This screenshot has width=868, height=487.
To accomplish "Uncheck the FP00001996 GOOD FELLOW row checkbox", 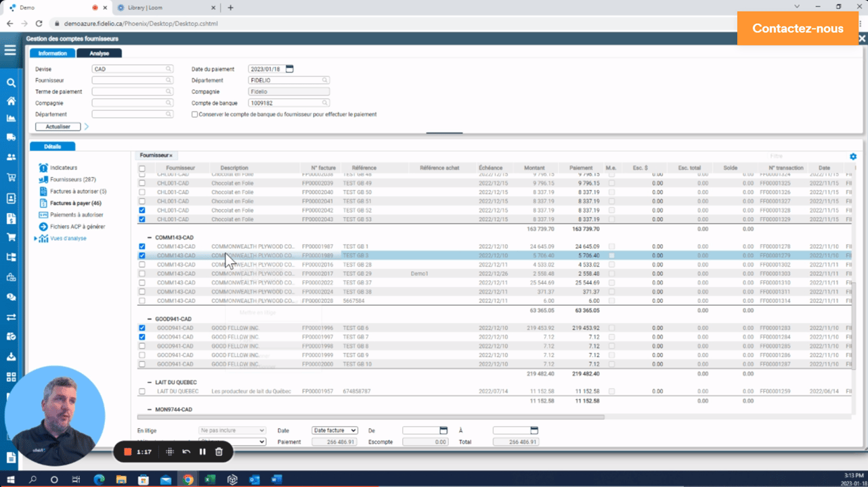I will tap(142, 328).
